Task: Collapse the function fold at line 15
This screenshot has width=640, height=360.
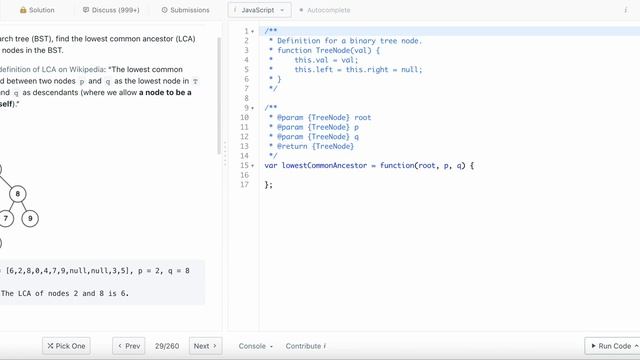Action: [253, 166]
